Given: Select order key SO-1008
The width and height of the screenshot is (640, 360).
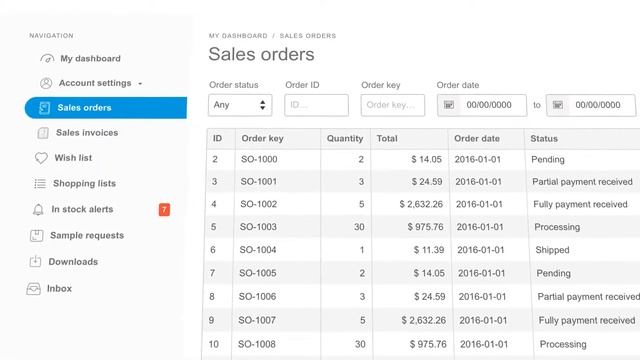Looking at the screenshot, I should tap(257, 344).
